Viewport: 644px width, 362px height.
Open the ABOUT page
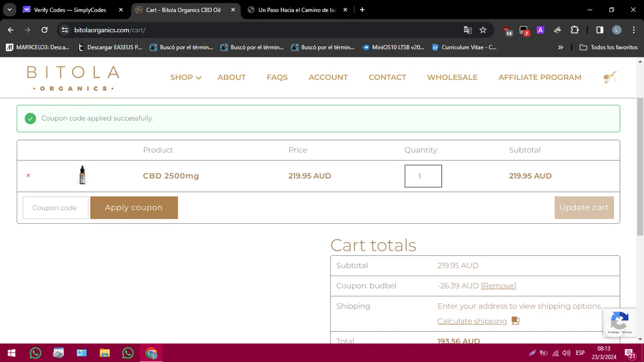pyautogui.click(x=231, y=77)
